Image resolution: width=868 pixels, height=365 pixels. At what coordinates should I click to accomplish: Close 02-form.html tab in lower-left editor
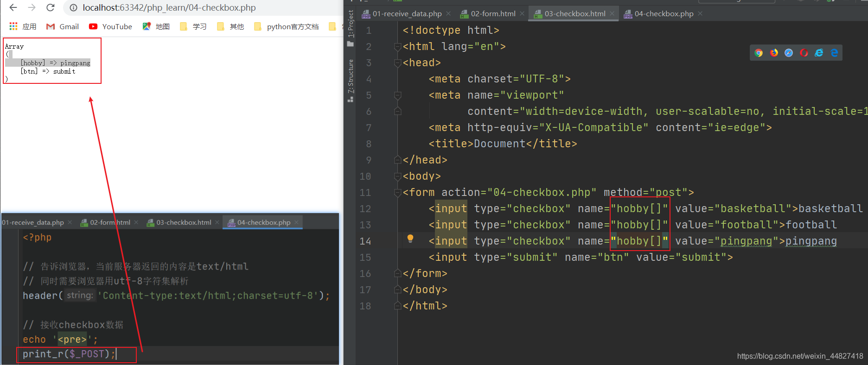[136, 222]
